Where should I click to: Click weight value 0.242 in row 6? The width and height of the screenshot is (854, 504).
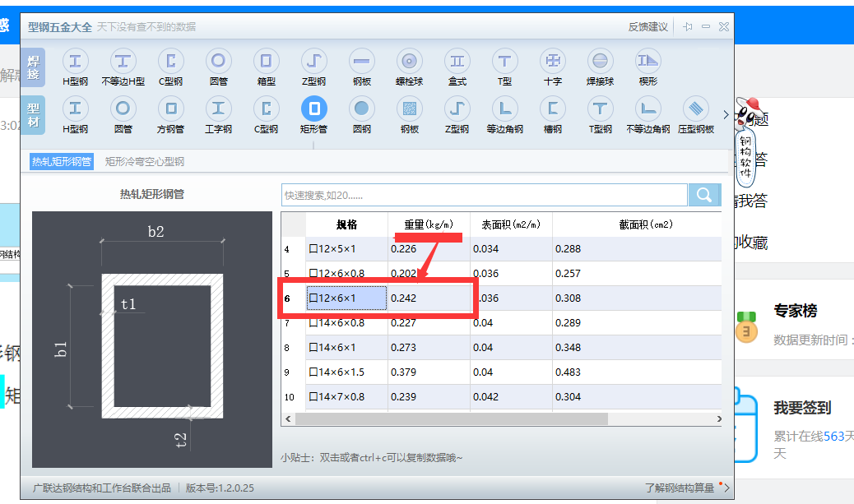pyautogui.click(x=404, y=298)
